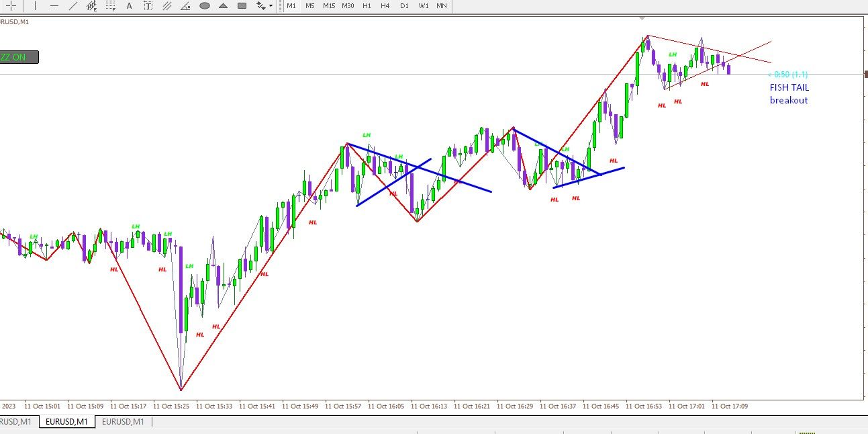Click time axis label '11 Oct 15:25'
Screen dimensions: 868x434
tap(171, 406)
